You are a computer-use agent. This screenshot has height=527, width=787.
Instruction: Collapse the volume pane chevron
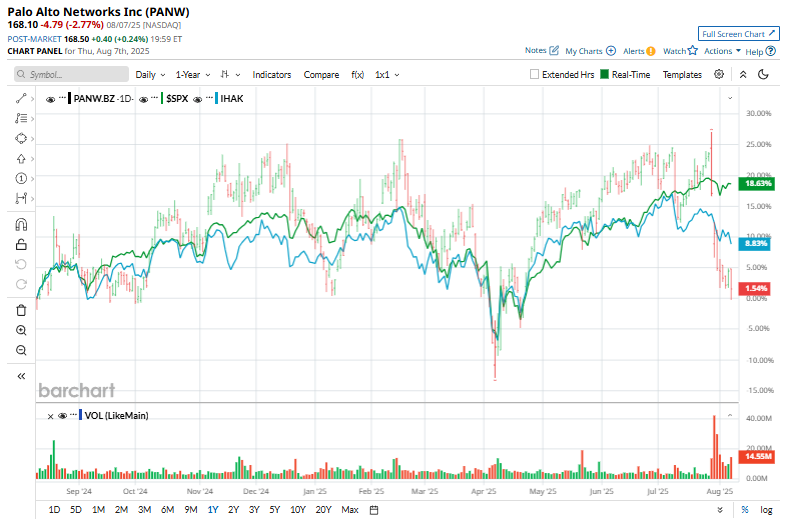(x=730, y=415)
